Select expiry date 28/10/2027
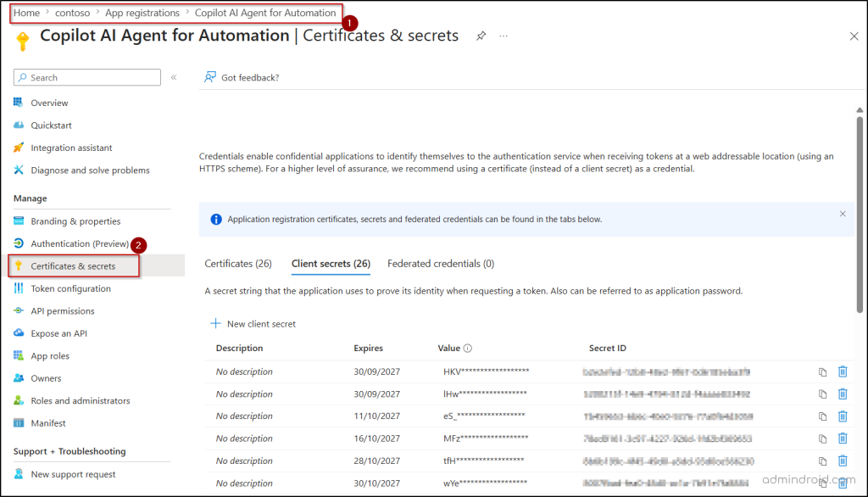868x497 pixels. [x=377, y=461]
